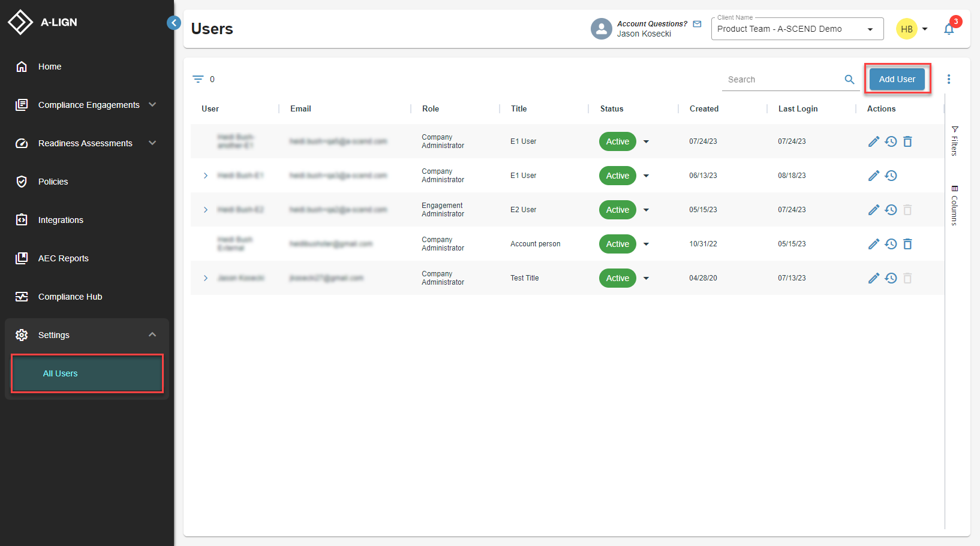The height and width of the screenshot is (546, 980).
Task: Delete the Heidi Bush External user via trash icon
Action: click(907, 244)
